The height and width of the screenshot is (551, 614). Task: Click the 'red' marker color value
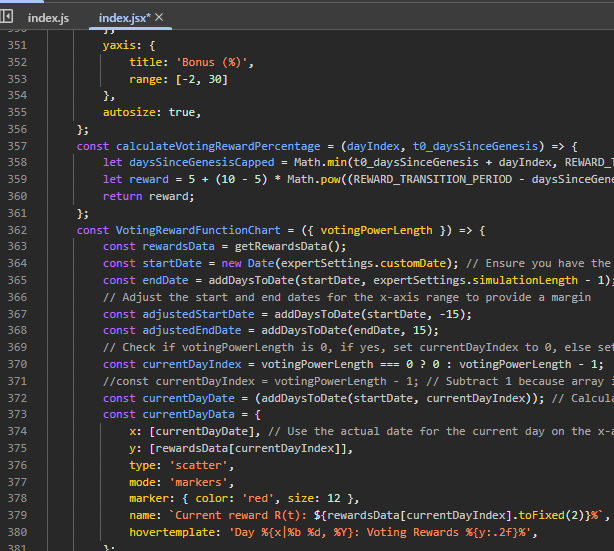[258, 499]
